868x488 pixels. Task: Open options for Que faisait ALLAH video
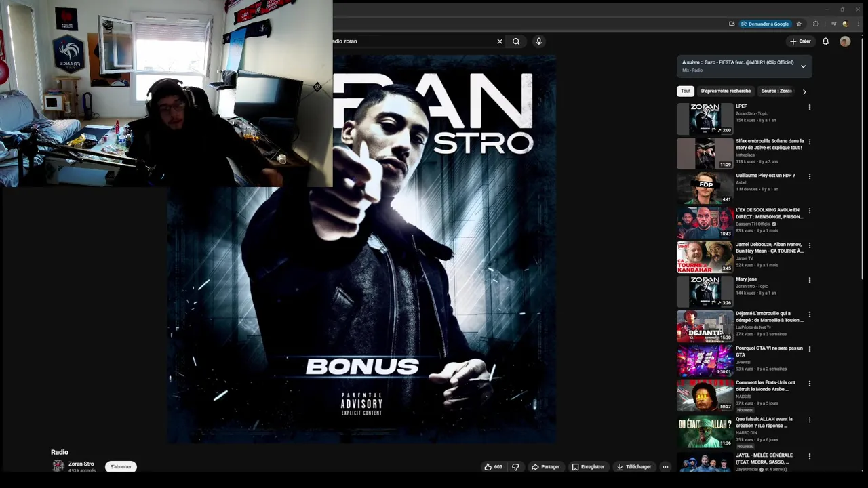(x=809, y=420)
